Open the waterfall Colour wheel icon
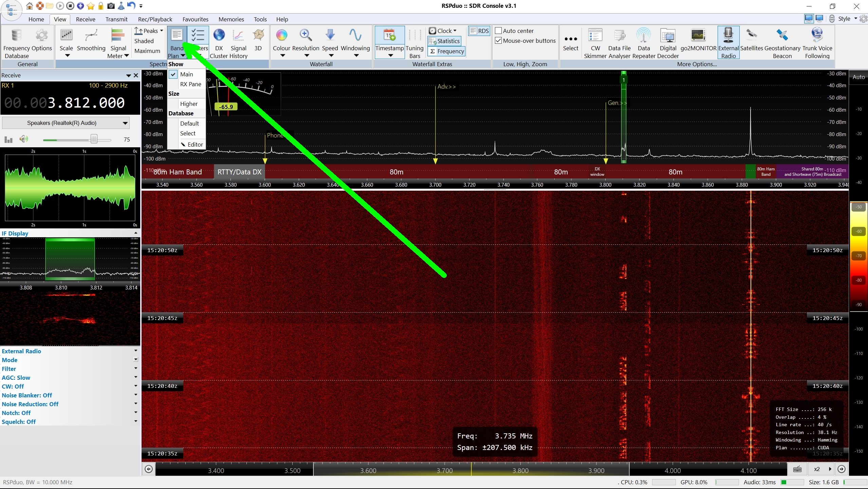The height and width of the screenshot is (489, 868). click(281, 35)
